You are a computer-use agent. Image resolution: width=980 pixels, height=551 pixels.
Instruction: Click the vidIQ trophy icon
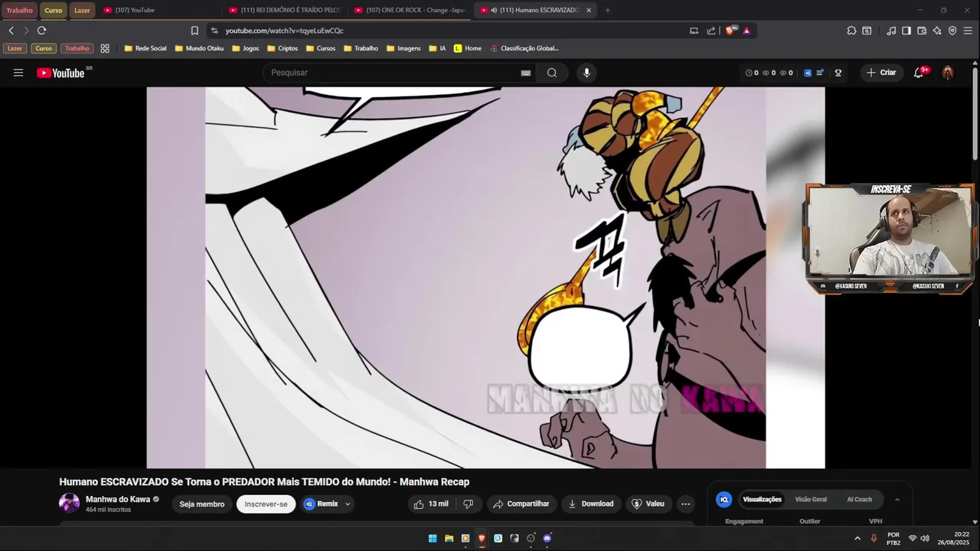pos(838,73)
